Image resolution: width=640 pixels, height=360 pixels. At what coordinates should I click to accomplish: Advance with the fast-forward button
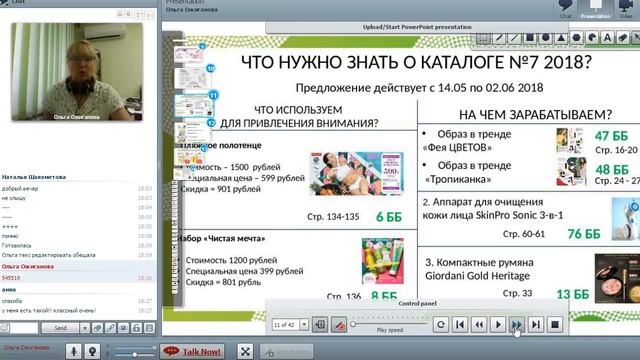(517, 324)
